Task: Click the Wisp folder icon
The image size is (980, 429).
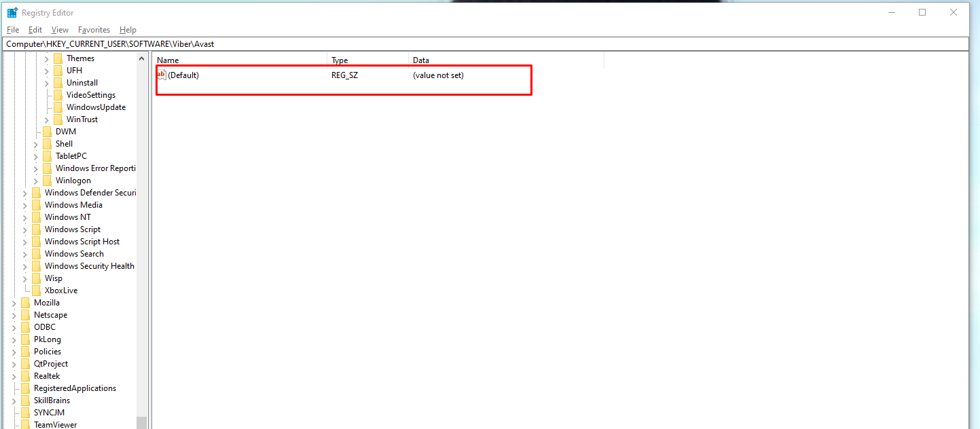Action: coord(36,278)
